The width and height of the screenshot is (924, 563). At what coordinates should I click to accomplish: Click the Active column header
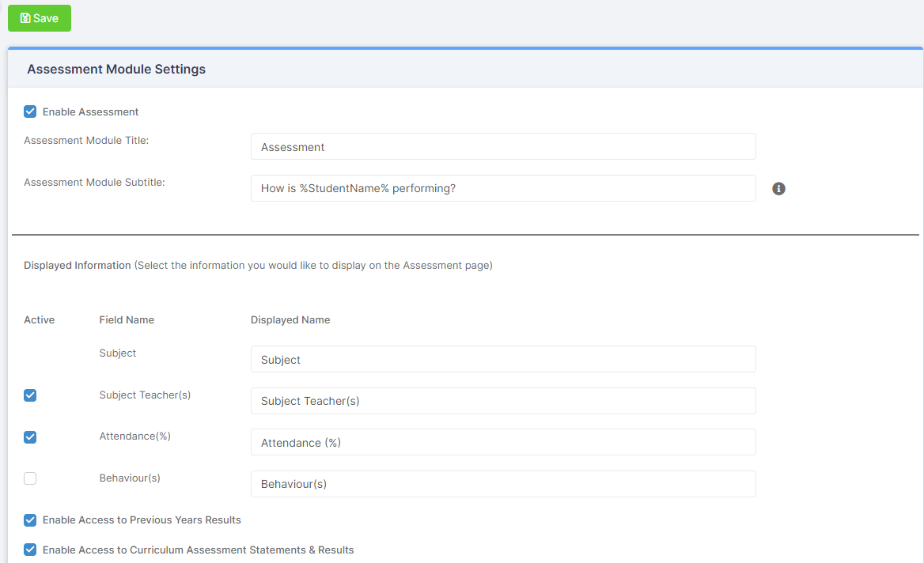pyautogui.click(x=39, y=319)
